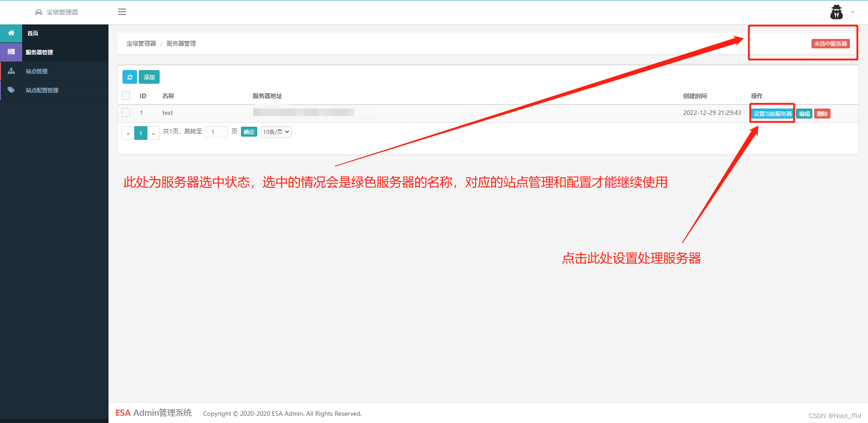
Task: Click the server management sidebar icon
Action: [11, 52]
